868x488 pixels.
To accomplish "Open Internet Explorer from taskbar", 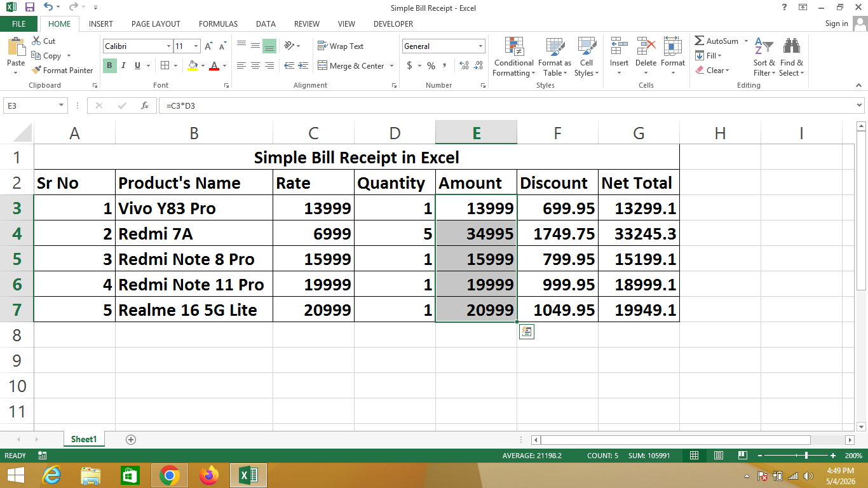I will (51, 475).
